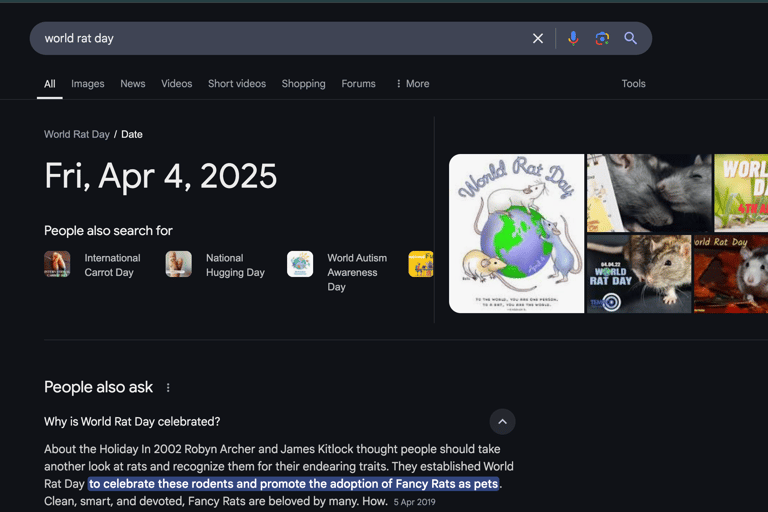Open the International Carrot Day link
768x512 pixels.
112,265
